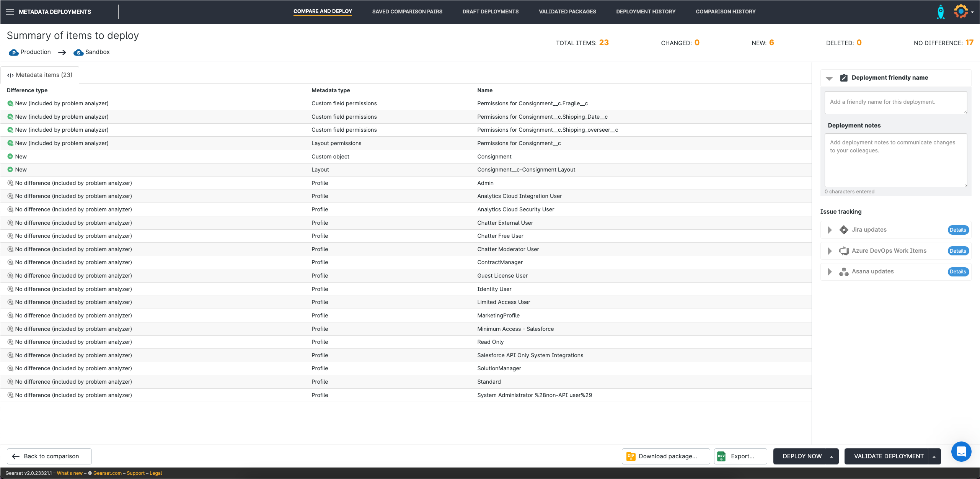Expand the Jira updates section

click(830, 230)
